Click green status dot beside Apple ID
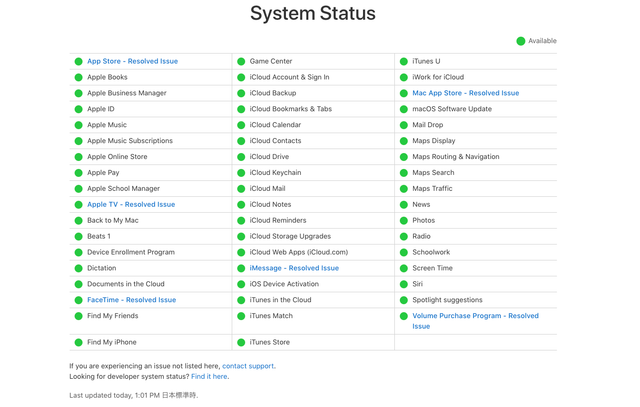Screen dimensions: 640x407 [78, 109]
